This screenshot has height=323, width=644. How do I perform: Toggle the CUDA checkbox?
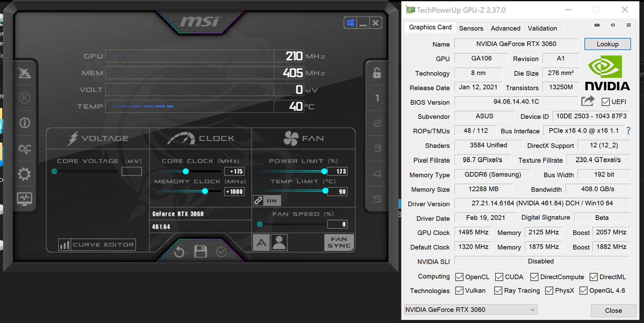coord(499,277)
